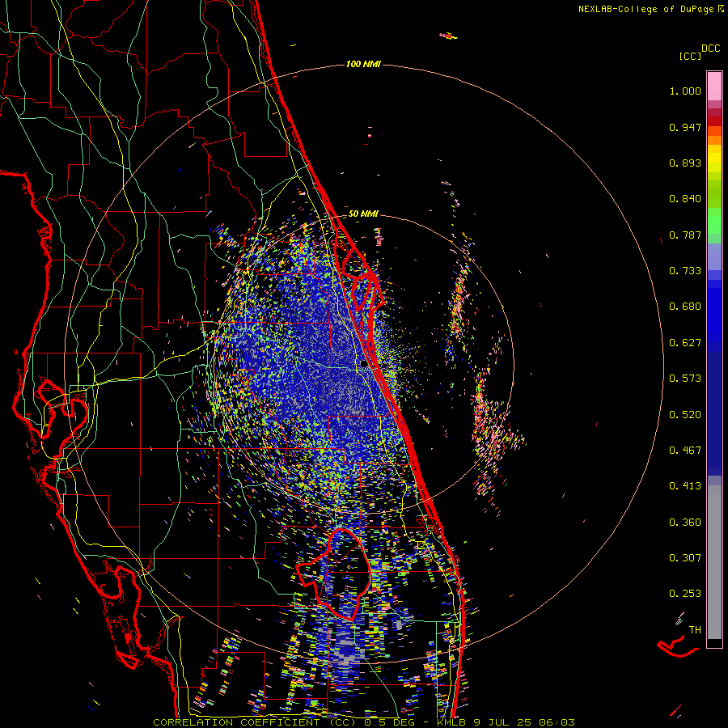Click the NEXLAB-College of DuPage header text
The height and width of the screenshot is (728, 728).
click(x=651, y=9)
